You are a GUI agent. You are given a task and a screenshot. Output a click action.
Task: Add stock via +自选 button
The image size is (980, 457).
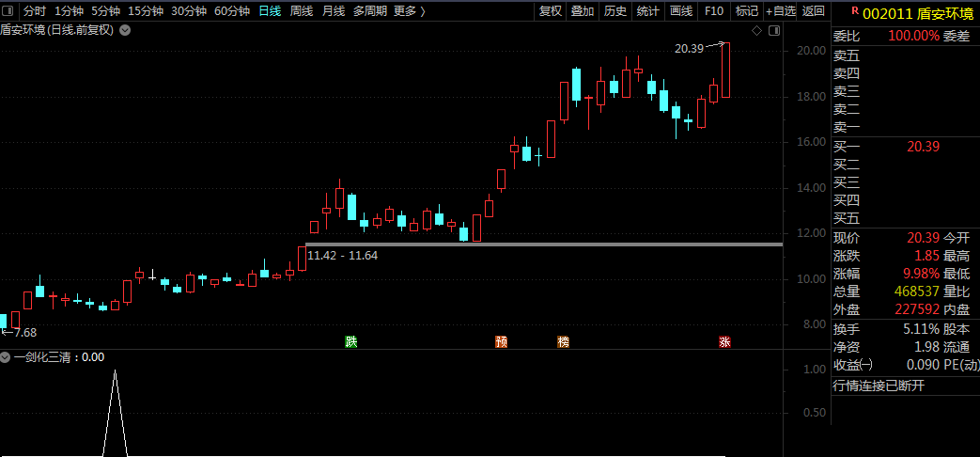[x=781, y=10]
